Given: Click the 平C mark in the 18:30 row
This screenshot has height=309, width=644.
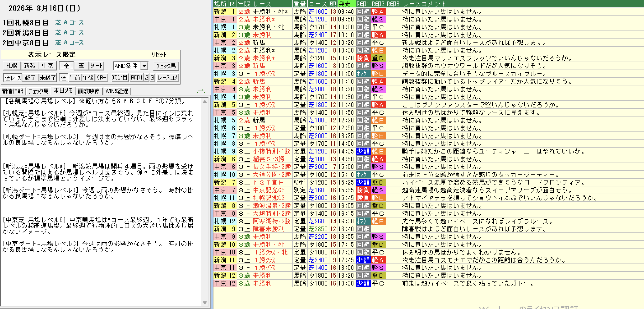Looking at the screenshot, I should [378, 283].
